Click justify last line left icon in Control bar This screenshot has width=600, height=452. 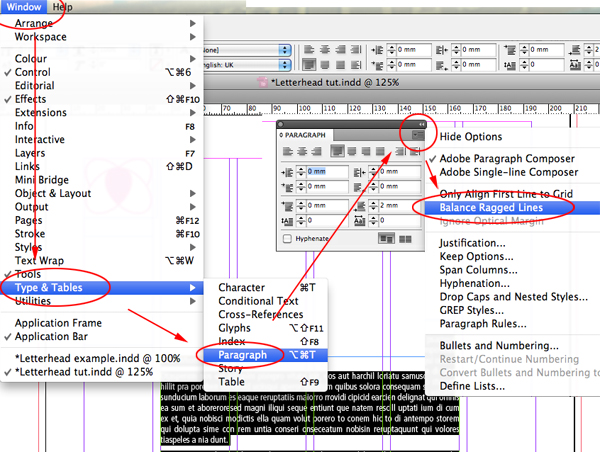click(x=309, y=64)
